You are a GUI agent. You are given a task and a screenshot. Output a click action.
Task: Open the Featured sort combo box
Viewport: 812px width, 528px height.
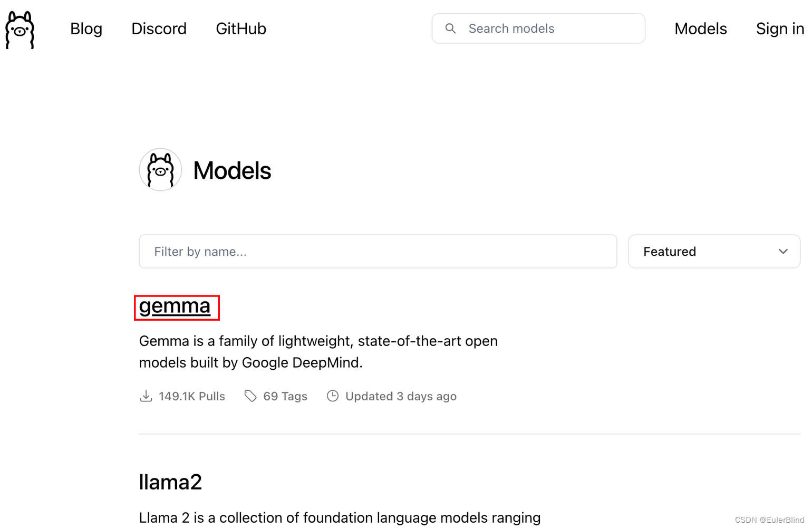(714, 252)
